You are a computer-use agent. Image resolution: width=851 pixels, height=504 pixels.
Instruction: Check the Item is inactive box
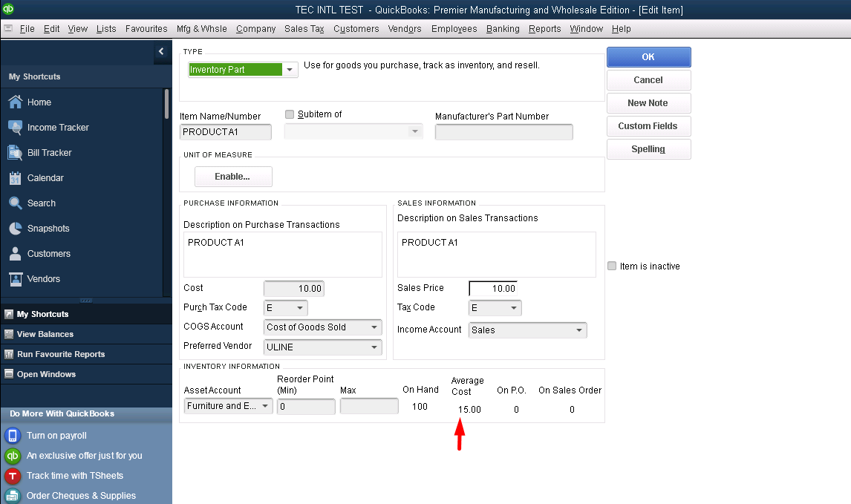click(612, 266)
